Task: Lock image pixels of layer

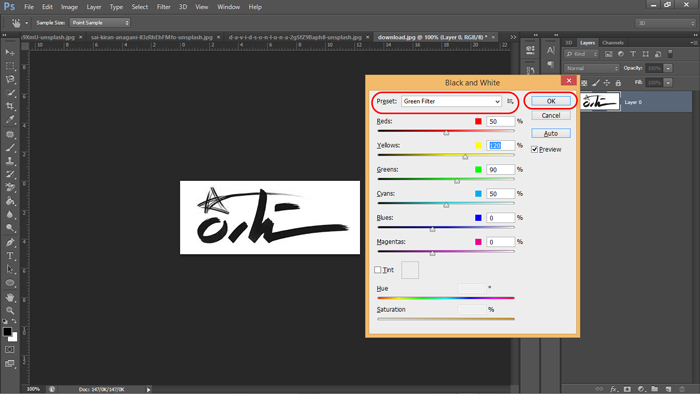Action: [x=596, y=83]
